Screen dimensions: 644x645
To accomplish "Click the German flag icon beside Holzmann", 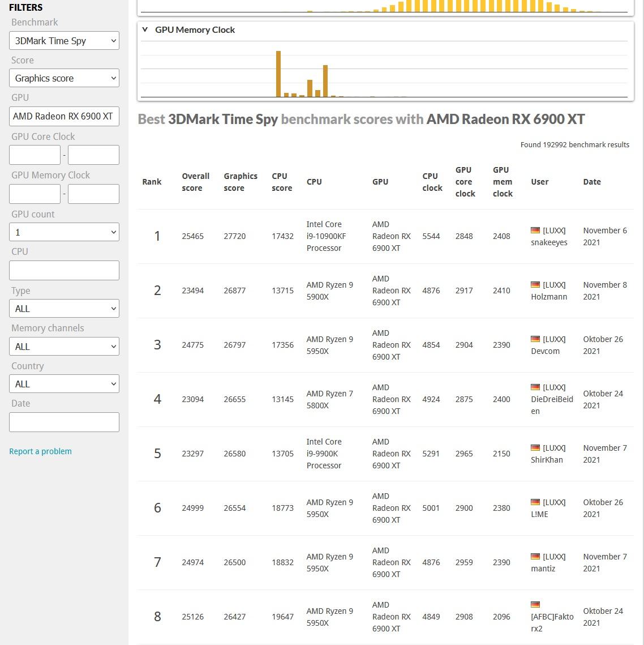I will click(x=535, y=285).
